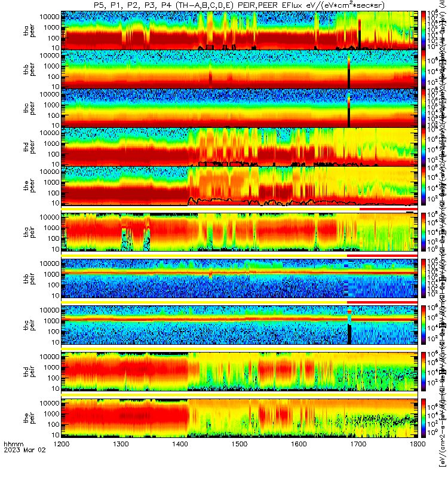Click the 1400 time axis tick label
448x478 pixels.
click(x=180, y=444)
